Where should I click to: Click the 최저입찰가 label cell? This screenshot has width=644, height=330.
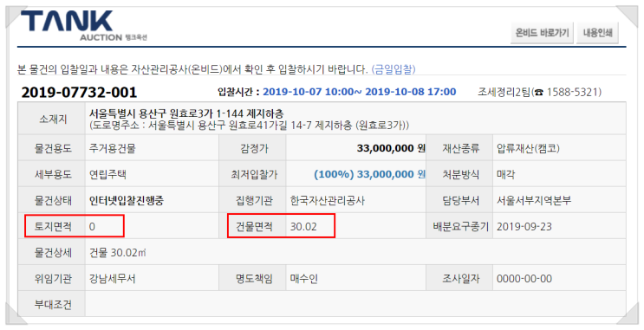(x=252, y=174)
